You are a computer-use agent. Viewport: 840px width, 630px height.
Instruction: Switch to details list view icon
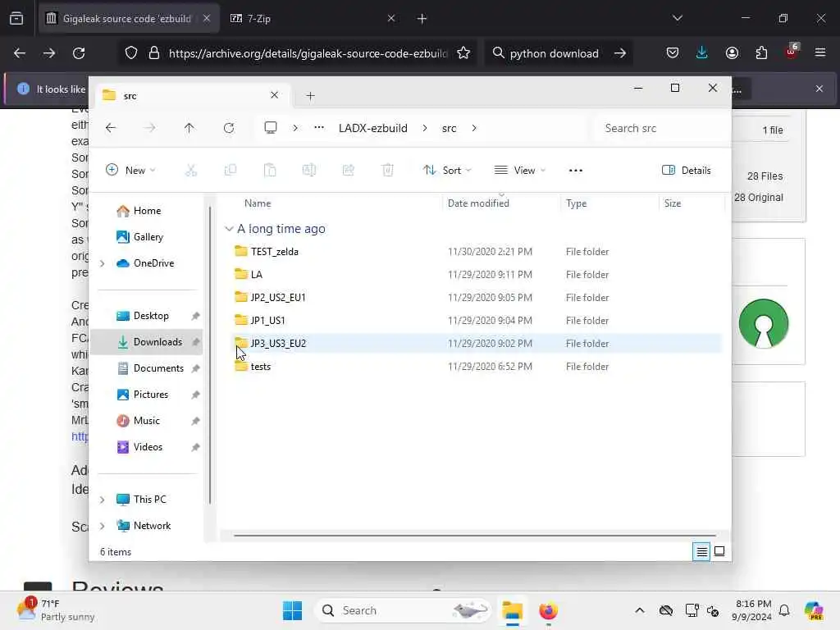(x=701, y=551)
